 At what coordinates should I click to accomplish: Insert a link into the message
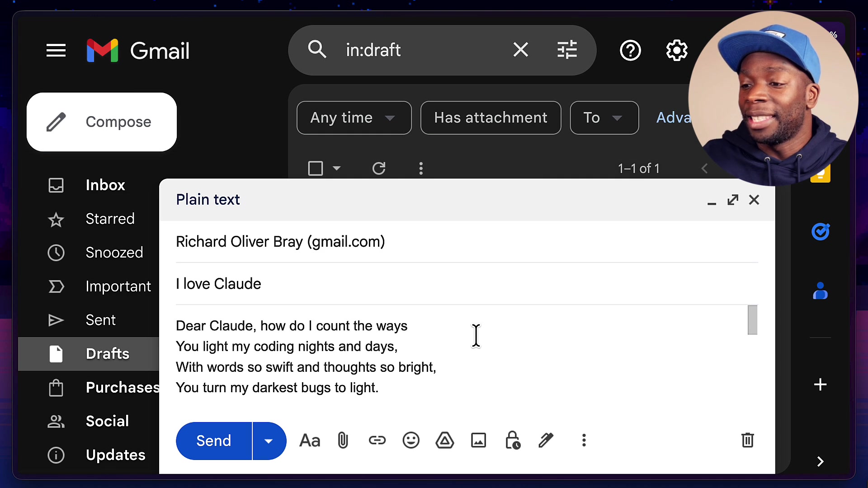pyautogui.click(x=377, y=441)
